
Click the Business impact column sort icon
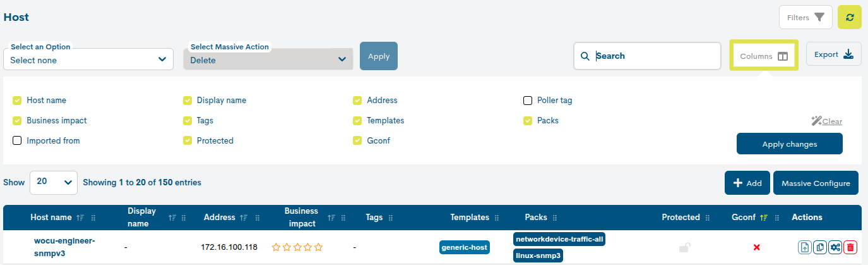pos(332,218)
